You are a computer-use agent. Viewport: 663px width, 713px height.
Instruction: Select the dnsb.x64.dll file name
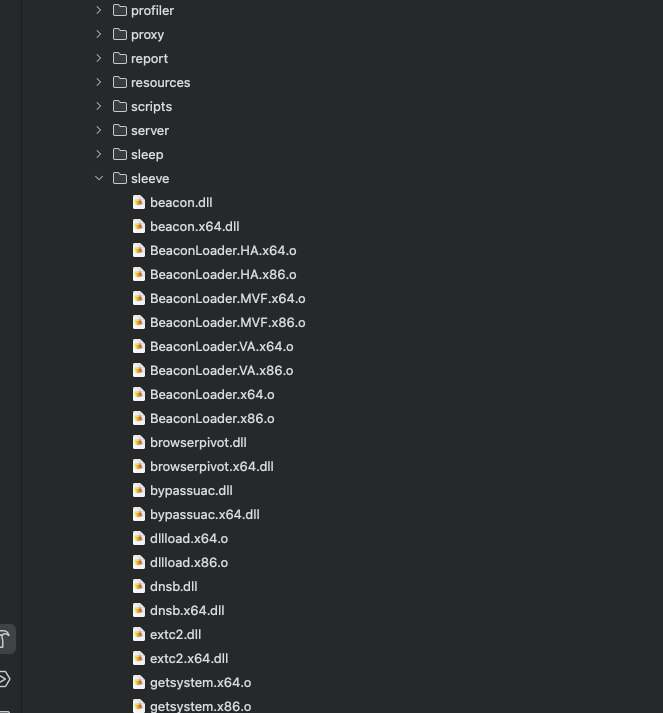[187, 610]
